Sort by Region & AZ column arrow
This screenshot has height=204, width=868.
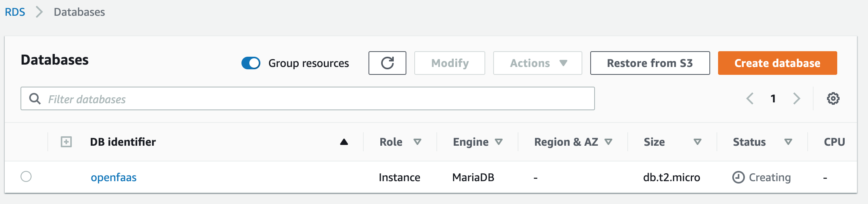608,142
